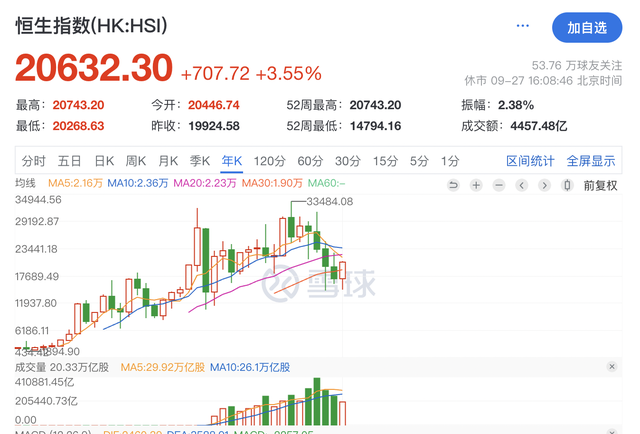This screenshot has height=434, width=640.
Task: Click the 33484.08 high price marker
Action: [x=330, y=201]
